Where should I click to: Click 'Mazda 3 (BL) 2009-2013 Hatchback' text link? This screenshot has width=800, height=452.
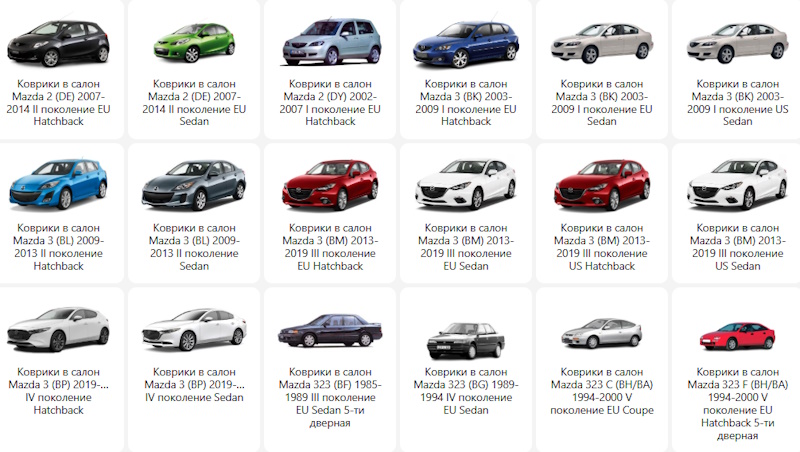58,247
